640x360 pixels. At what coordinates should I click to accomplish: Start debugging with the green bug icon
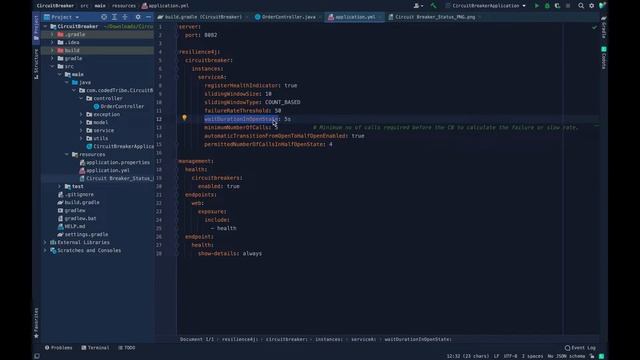click(x=547, y=6)
